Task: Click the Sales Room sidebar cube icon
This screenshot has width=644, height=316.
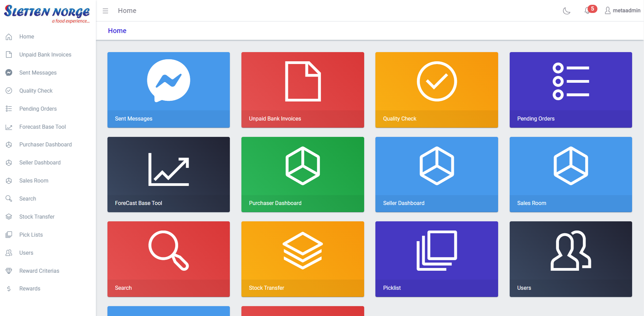Action: click(x=9, y=181)
